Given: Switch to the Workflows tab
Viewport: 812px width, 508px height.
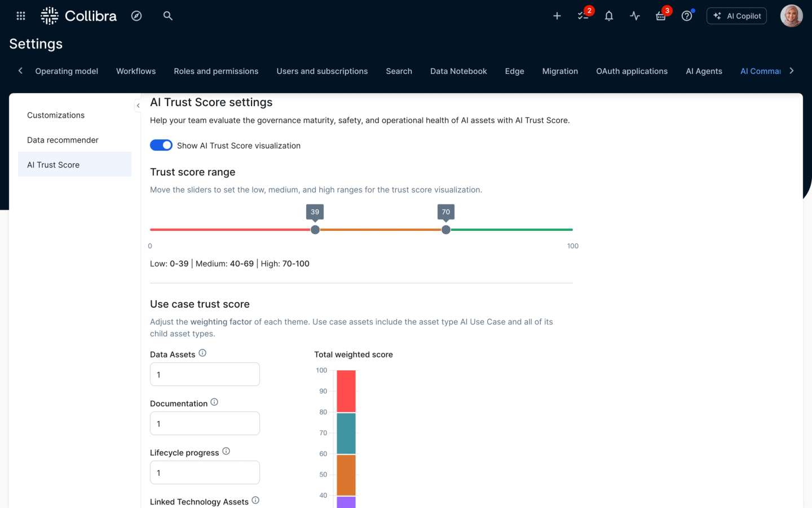Looking at the screenshot, I should point(135,71).
